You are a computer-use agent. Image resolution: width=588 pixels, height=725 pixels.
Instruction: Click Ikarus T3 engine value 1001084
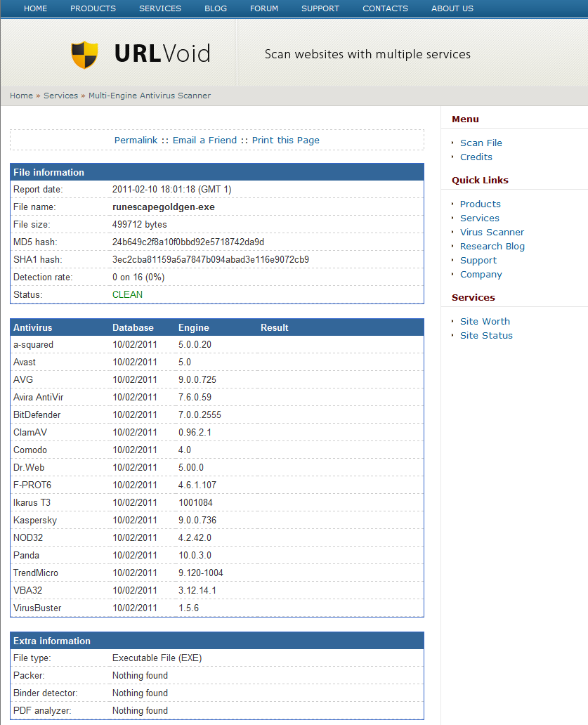click(x=195, y=502)
